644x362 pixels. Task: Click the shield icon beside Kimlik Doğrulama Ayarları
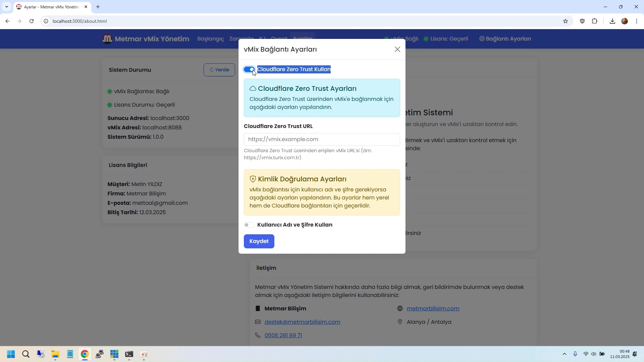pos(253,179)
